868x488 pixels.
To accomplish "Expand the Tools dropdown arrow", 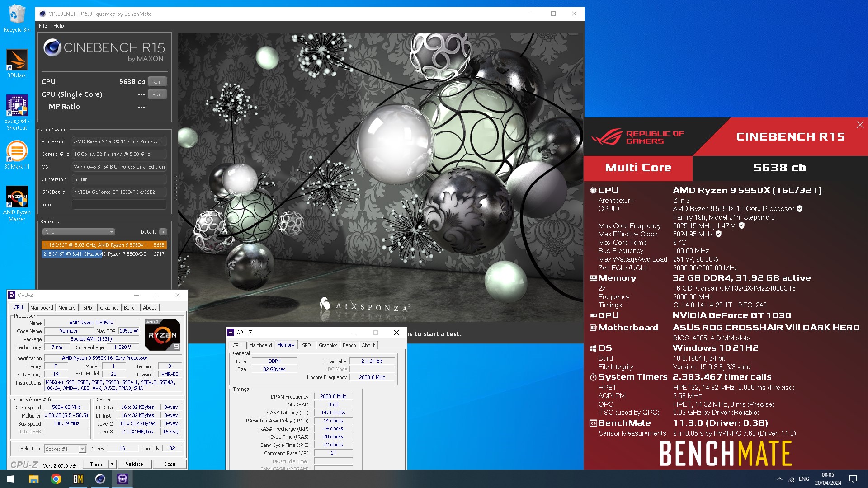I will pos(112,464).
